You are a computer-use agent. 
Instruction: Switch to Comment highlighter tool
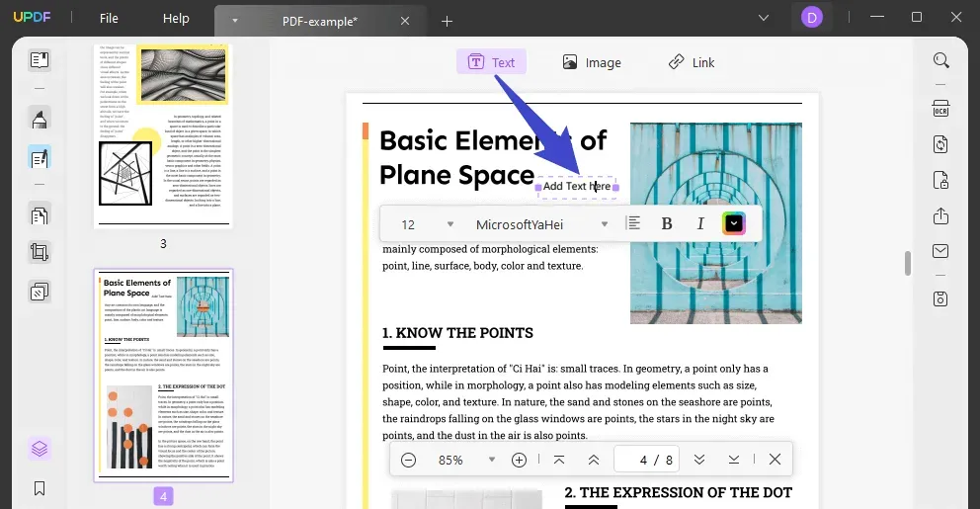click(x=40, y=119)
